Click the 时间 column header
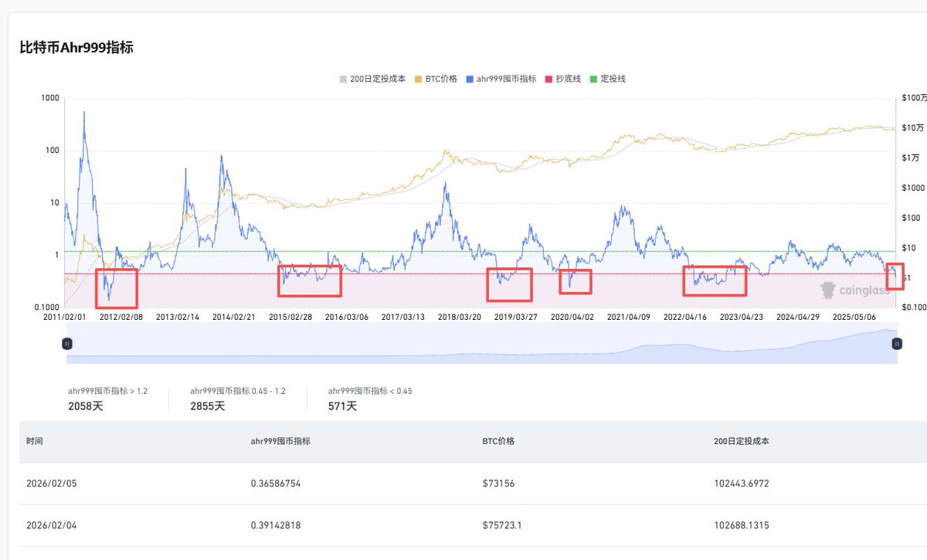 click(x=34, y=441)
